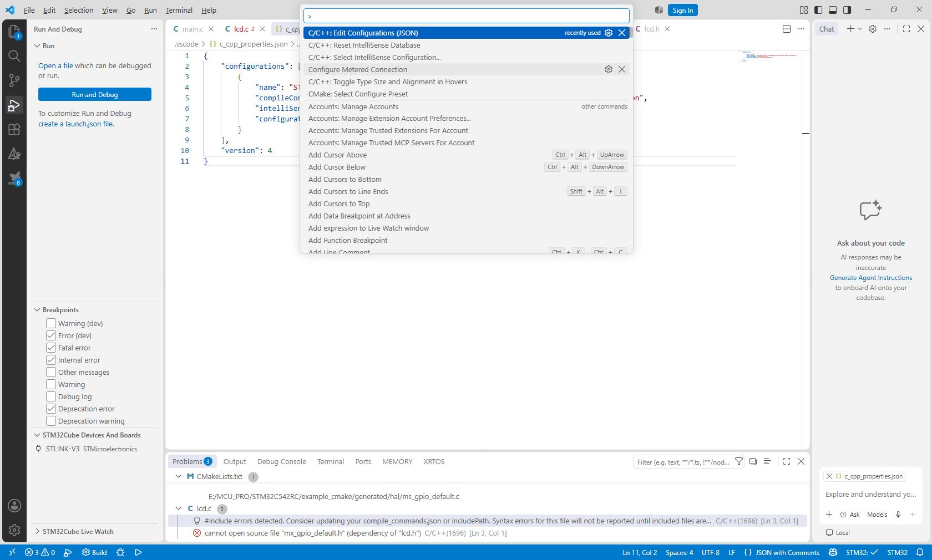
Task: Click the command palette input field
Action: [x=467, y=16]
